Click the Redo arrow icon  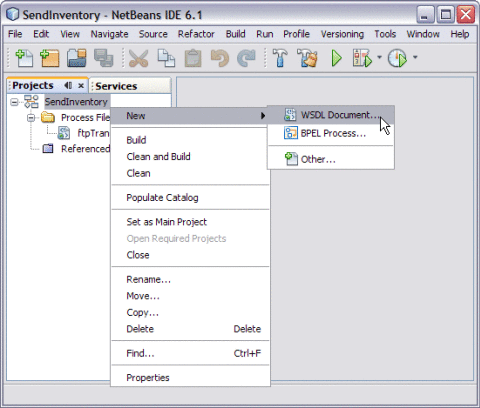(x=246, y=58)
